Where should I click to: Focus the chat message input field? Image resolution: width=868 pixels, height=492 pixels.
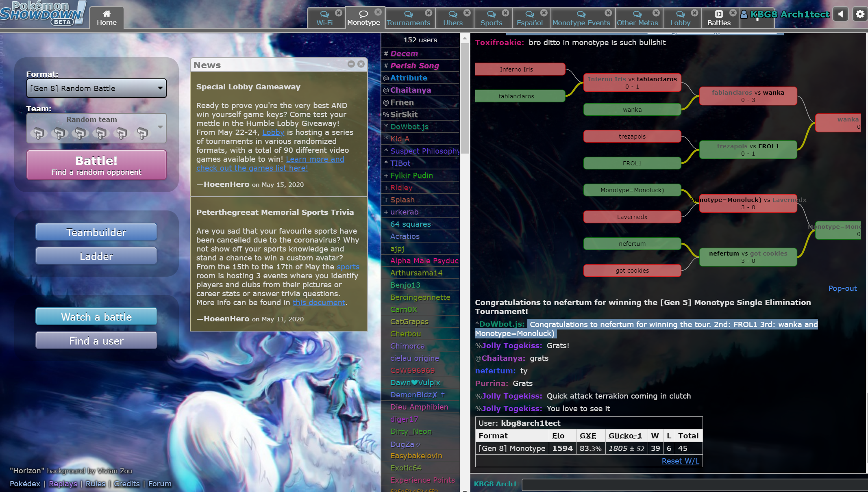694,484
